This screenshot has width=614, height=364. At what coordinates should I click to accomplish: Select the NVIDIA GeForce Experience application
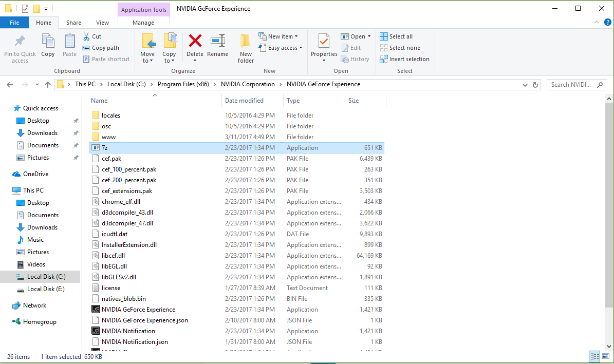click(138, 310)
